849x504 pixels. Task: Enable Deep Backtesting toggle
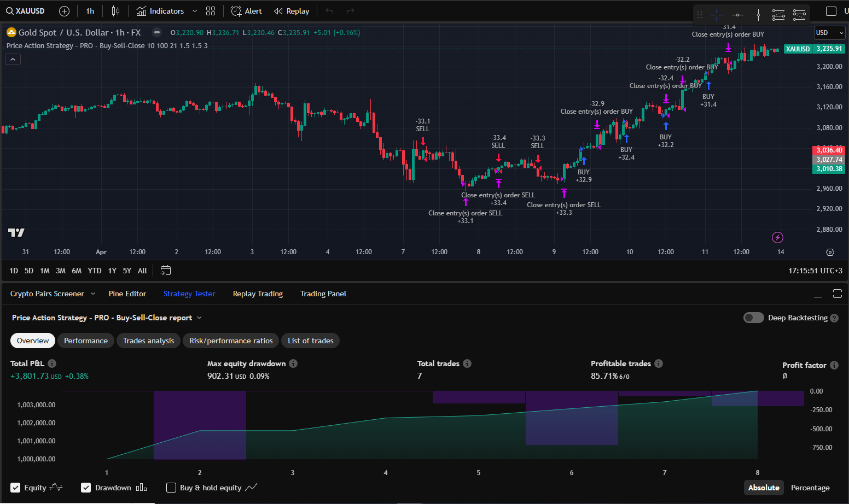point(753,318)
